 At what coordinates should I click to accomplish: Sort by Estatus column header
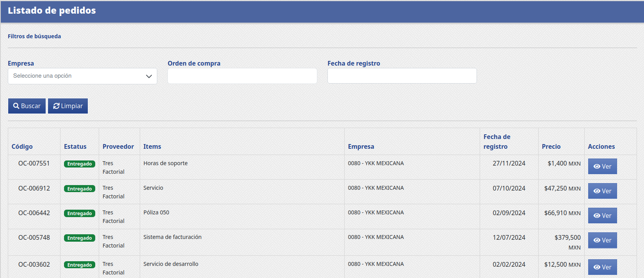point(75,146)
